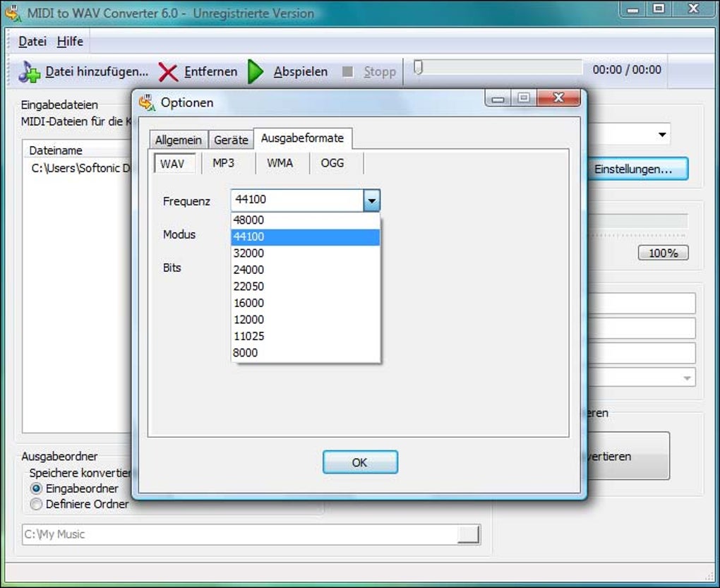Open the greyed dropdown in right panel

point(687,378)
